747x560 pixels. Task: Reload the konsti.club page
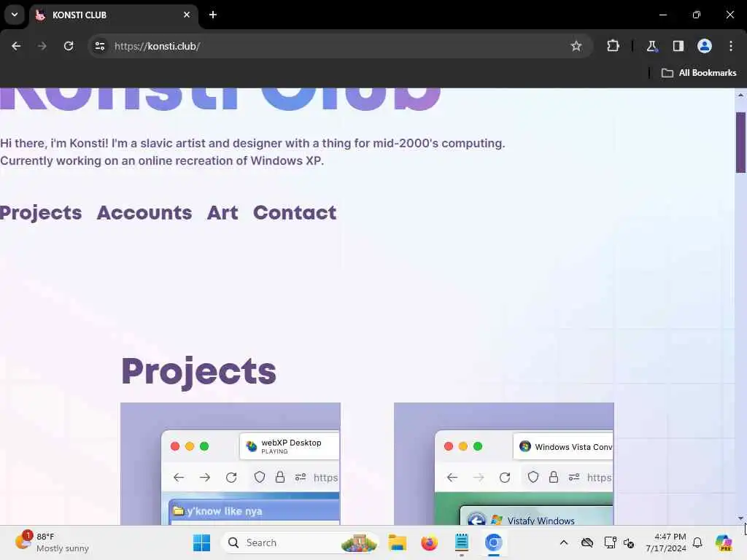[69, 46]
